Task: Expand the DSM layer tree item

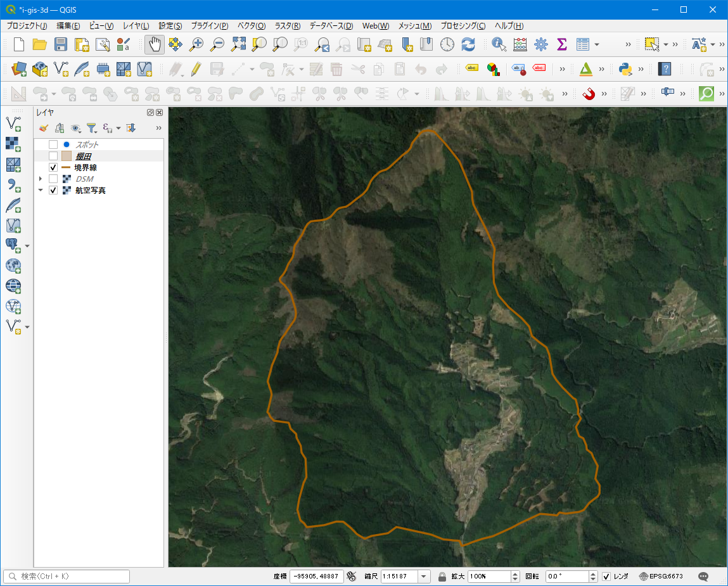Action: pos(41,179)
